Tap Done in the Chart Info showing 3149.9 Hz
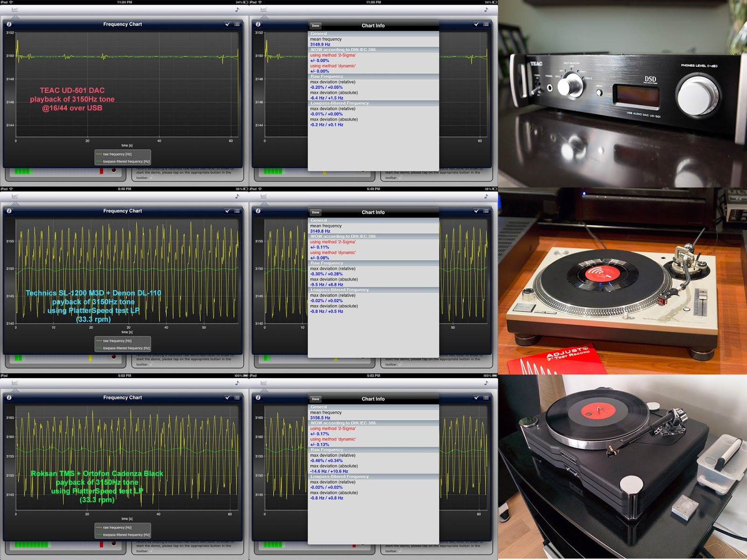This screenshot has width=747, height=560. pyautogui.click(x=316, y=26)
